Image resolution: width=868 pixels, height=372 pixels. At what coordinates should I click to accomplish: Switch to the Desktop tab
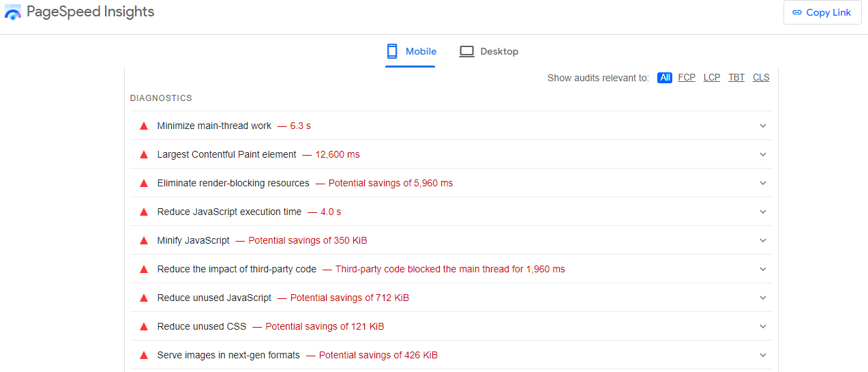click(489, 51)
